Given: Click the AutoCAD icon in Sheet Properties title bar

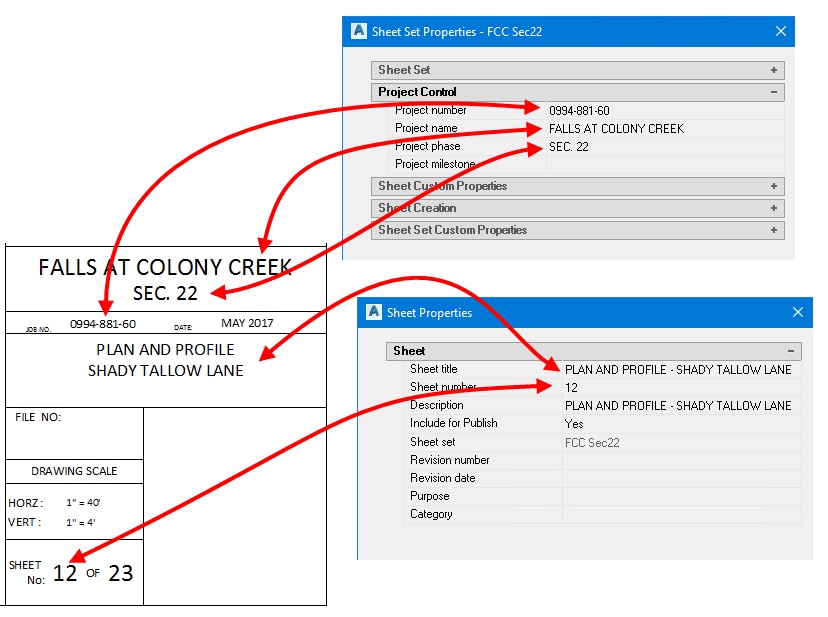Looking at the screenshot, I should [x=374, y=312].
